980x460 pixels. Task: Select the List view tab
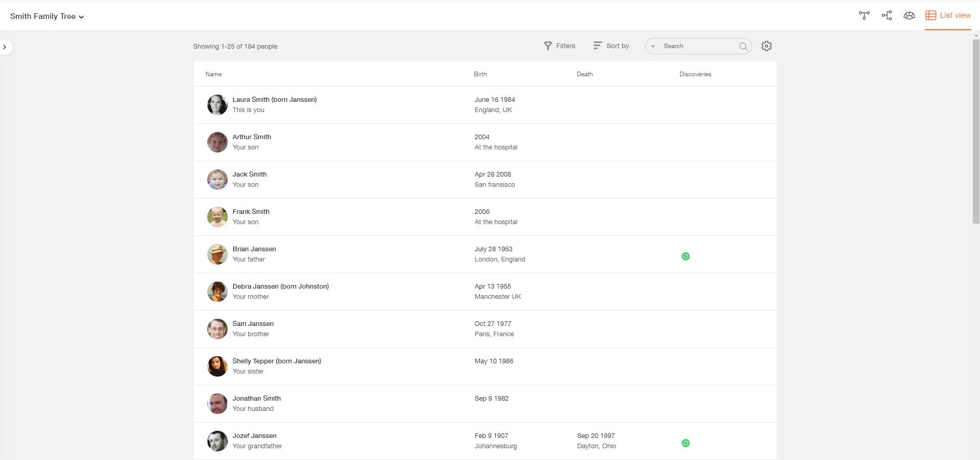(x=948, y=15)
